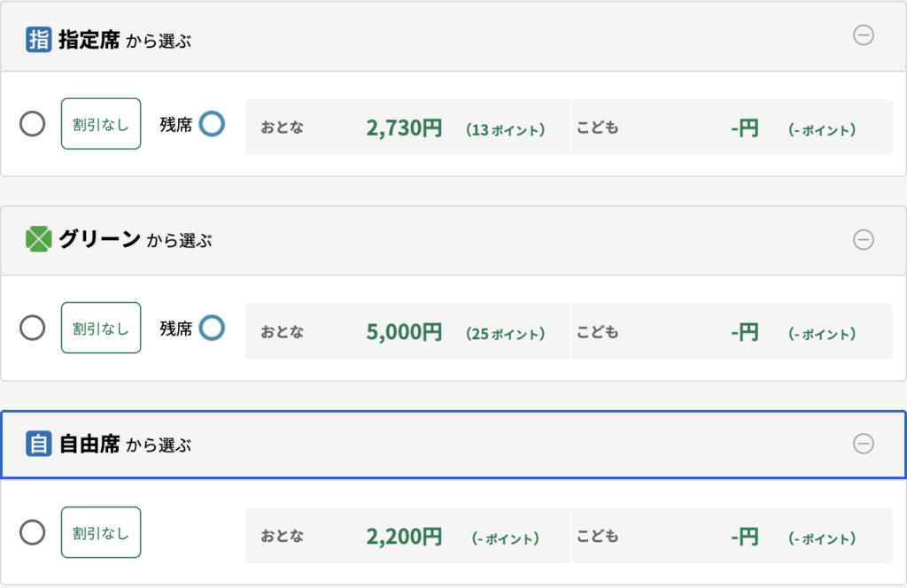
Task: Collapse the グリーン section with minus icon
Action: [x=863, y=239]
